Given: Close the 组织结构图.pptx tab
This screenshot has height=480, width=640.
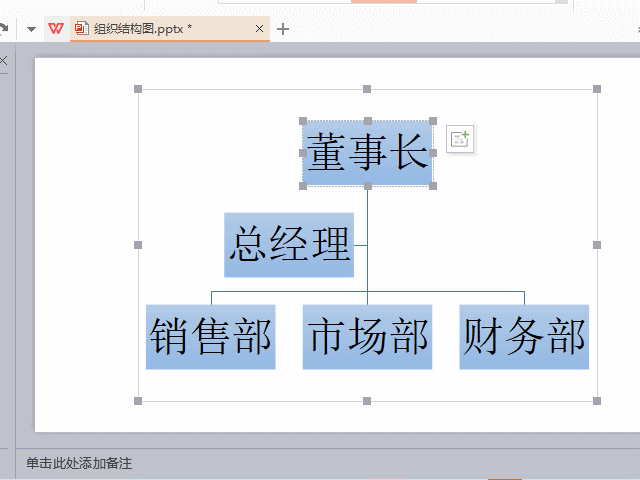Looking at the screenshot, I should (x=259, y=29).
